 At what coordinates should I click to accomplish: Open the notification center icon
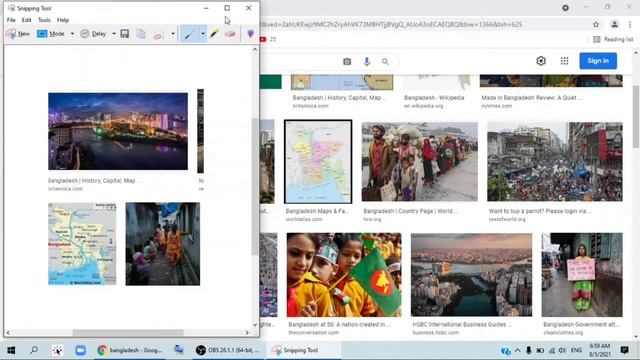click(624, 350)
